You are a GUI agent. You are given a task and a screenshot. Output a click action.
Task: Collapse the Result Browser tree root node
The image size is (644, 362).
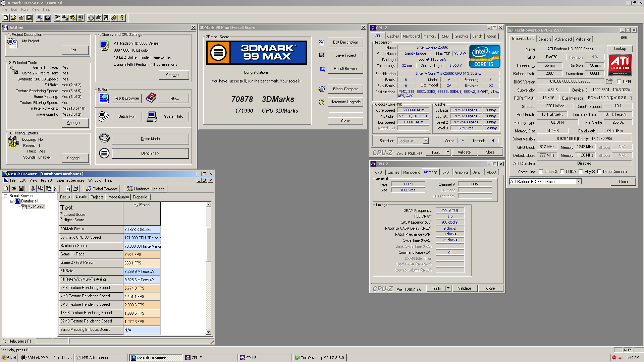(6, 196)
